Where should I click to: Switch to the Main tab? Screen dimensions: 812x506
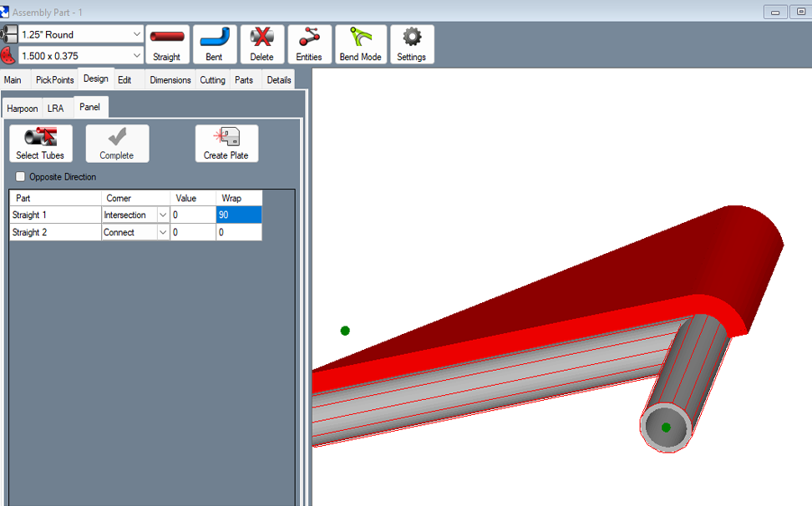[13, 79]
